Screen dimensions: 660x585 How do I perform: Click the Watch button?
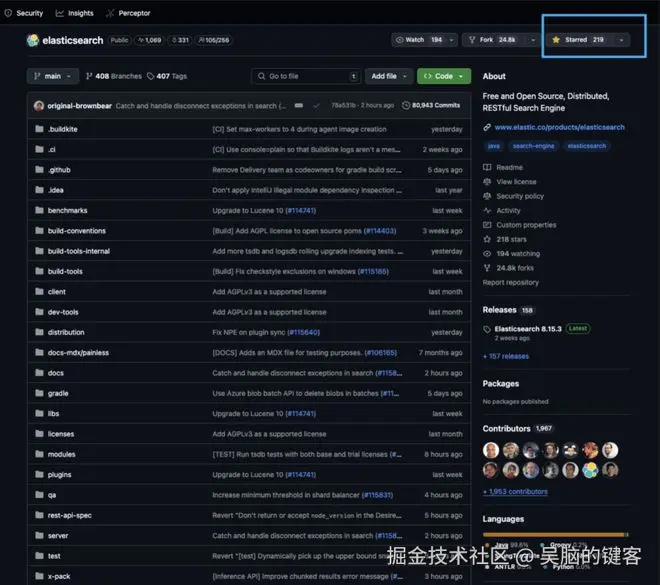click(419, 40)
